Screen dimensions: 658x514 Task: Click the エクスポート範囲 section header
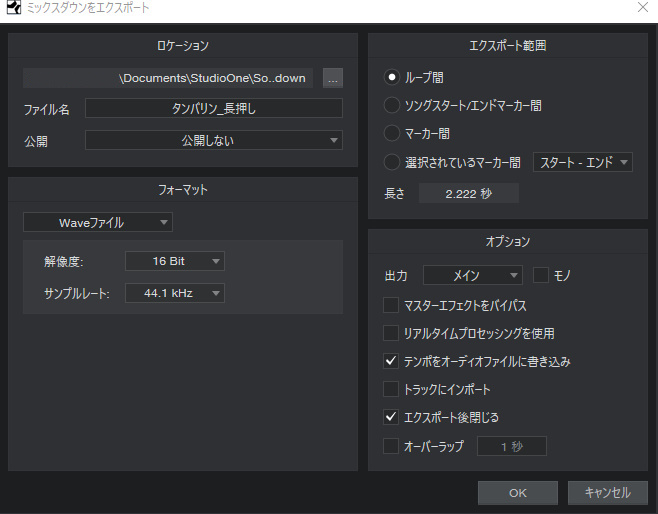point(507,45)
